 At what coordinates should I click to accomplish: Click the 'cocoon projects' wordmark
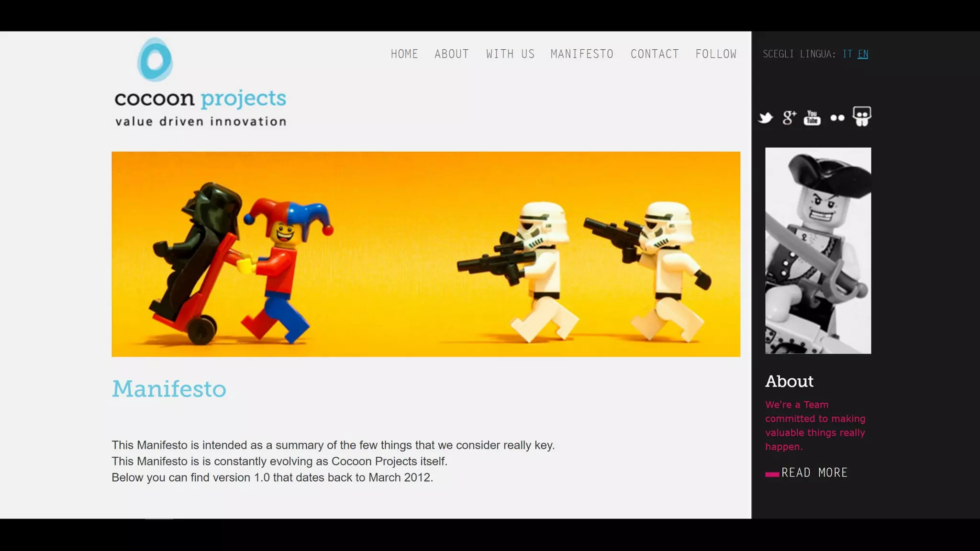click(200, 99)
